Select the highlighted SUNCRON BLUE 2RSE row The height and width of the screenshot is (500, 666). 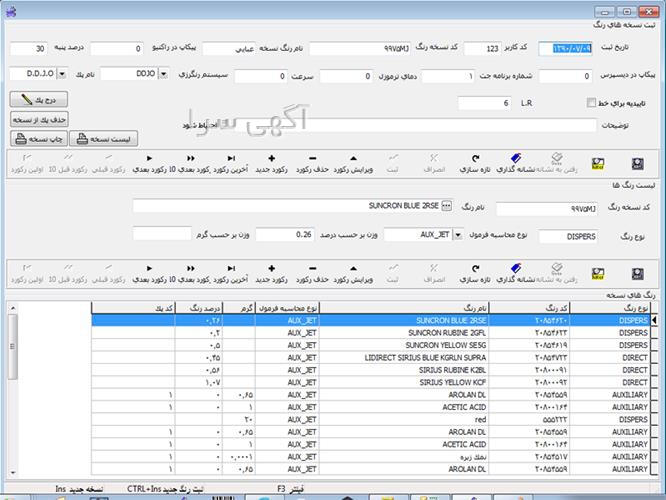(371, 320)
